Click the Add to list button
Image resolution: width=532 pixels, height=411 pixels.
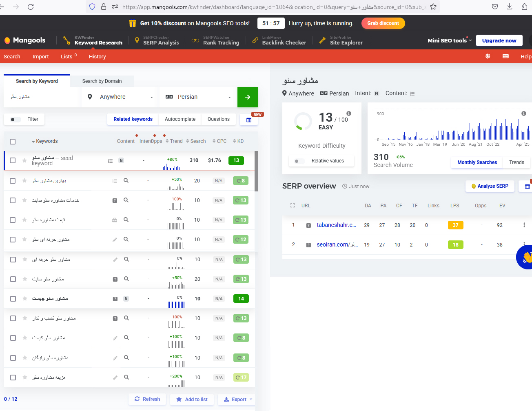192,399
